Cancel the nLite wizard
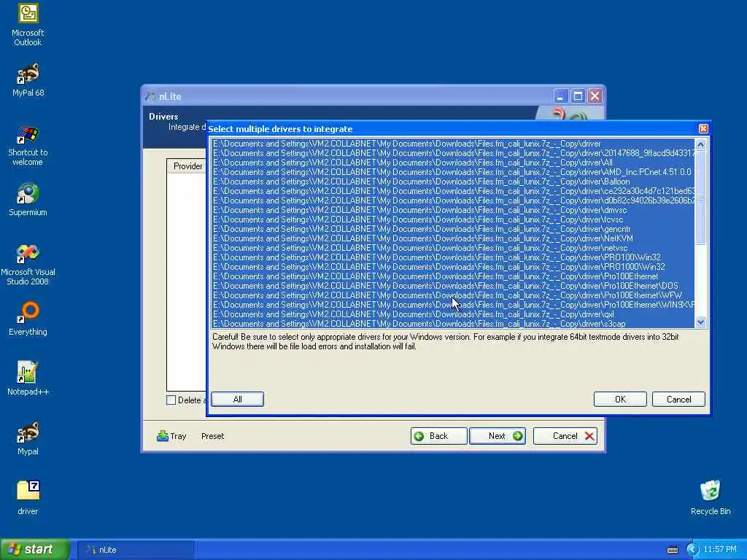This screenshot has width=747, height=560. (565, 436)
